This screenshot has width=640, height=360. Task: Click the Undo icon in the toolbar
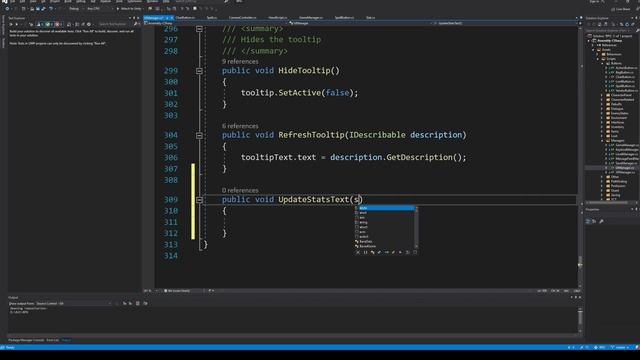(51, 9)
